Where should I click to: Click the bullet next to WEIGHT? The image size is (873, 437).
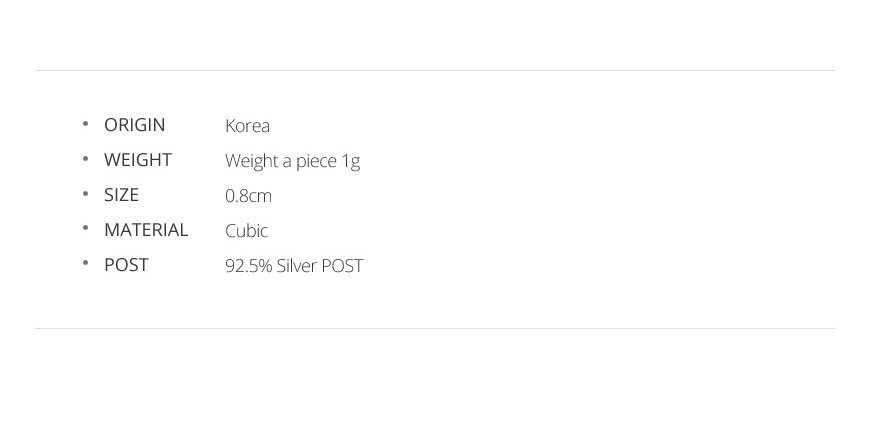(85, 159)
